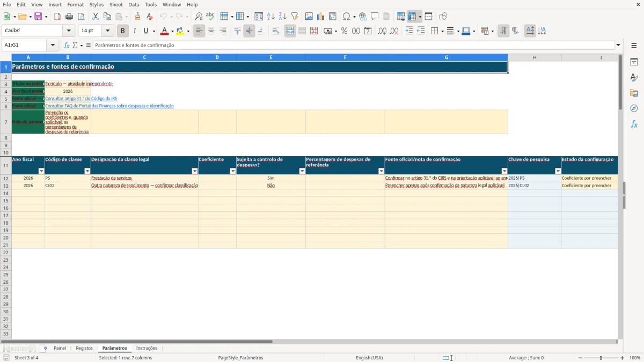This screenshot has width=644, height=362.
Task: Click English (USA) language in the status bar
Action: tap(369, 358)
